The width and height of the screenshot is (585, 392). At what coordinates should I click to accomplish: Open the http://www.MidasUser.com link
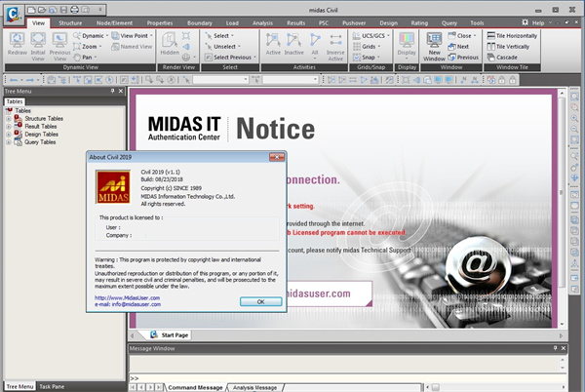point(127,298)
